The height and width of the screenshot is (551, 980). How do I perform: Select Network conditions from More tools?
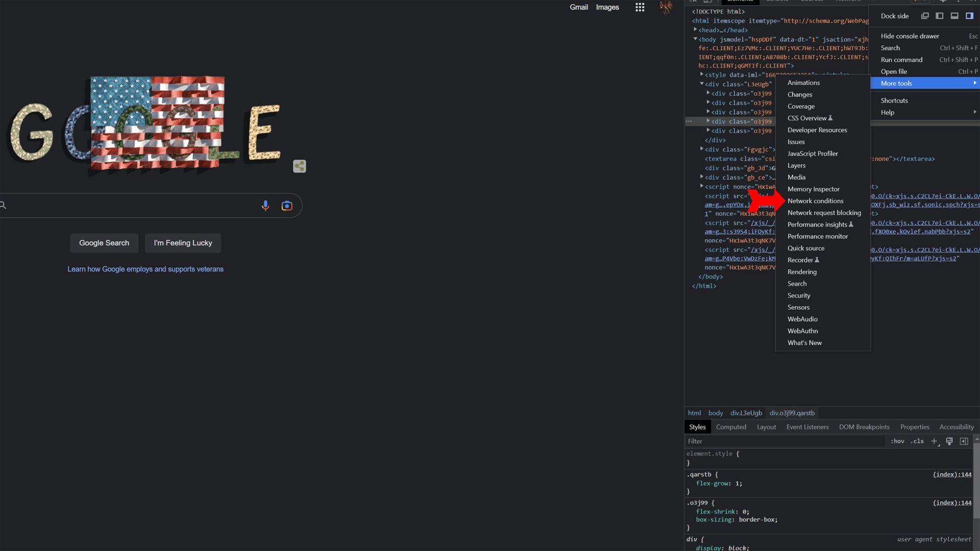point(815,201)
